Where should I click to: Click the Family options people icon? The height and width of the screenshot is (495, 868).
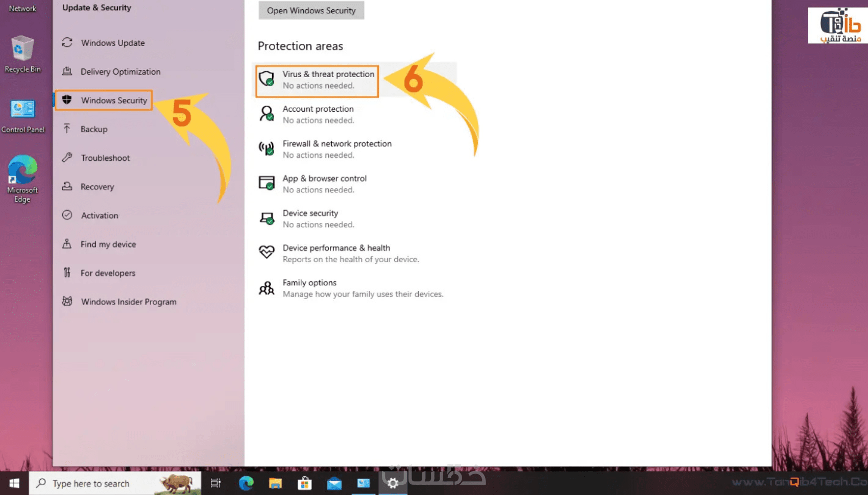pyautogui.click(x=267, y=288)
